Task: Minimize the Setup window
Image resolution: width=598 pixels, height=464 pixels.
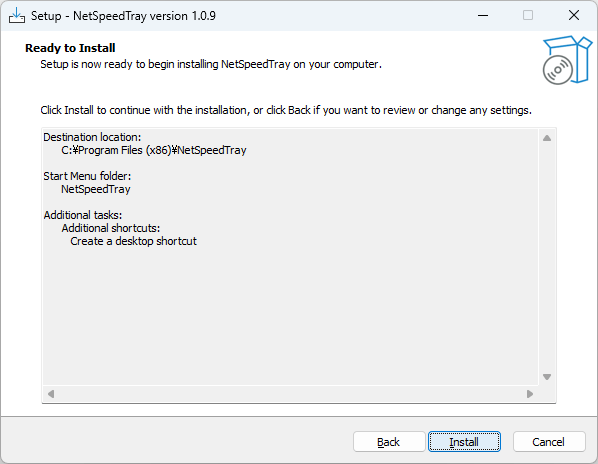Action: coord(483,16)
